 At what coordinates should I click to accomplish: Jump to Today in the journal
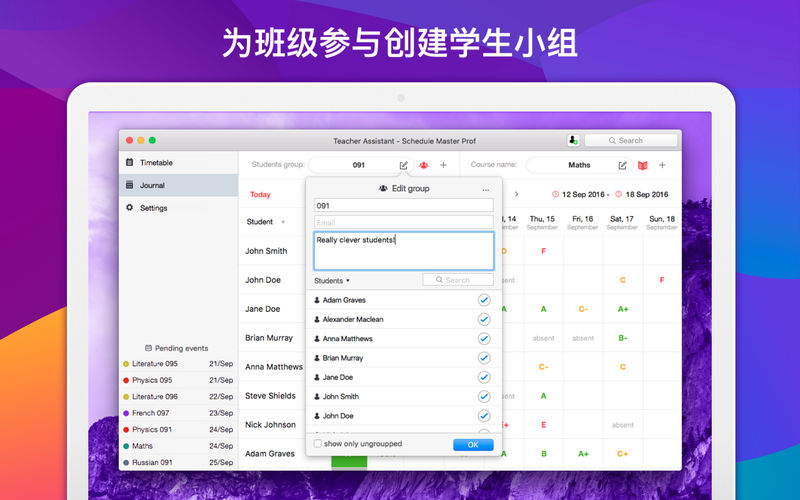tap(260, 194)
